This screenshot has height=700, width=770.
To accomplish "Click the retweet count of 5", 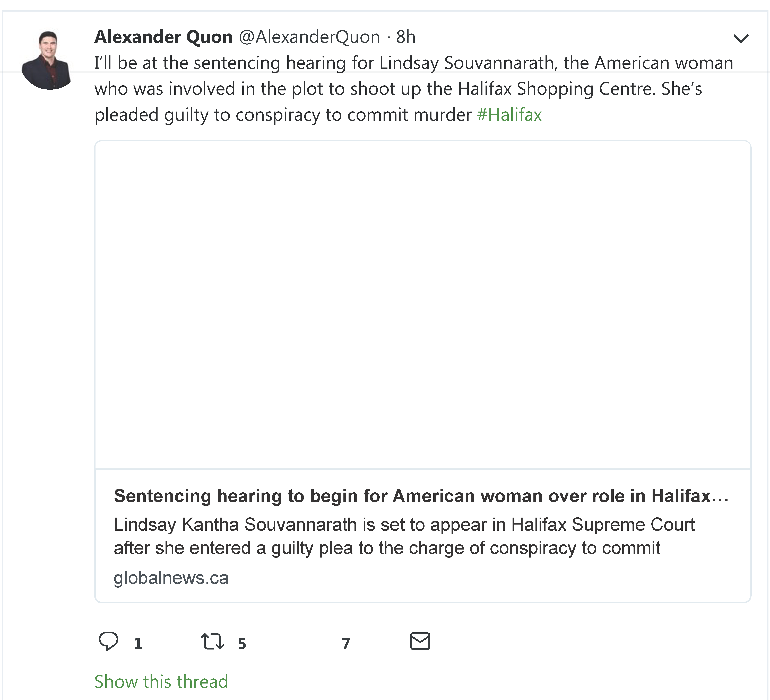I will [x=242, y=643].
